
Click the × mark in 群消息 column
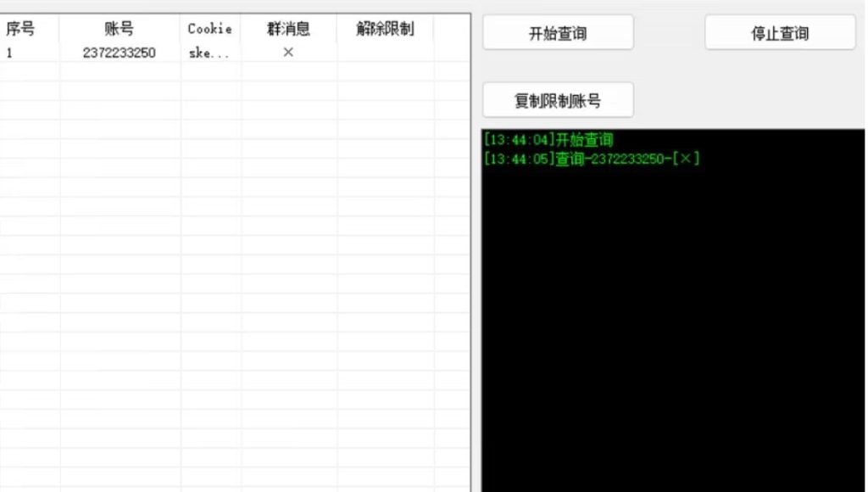click(288, 53)
